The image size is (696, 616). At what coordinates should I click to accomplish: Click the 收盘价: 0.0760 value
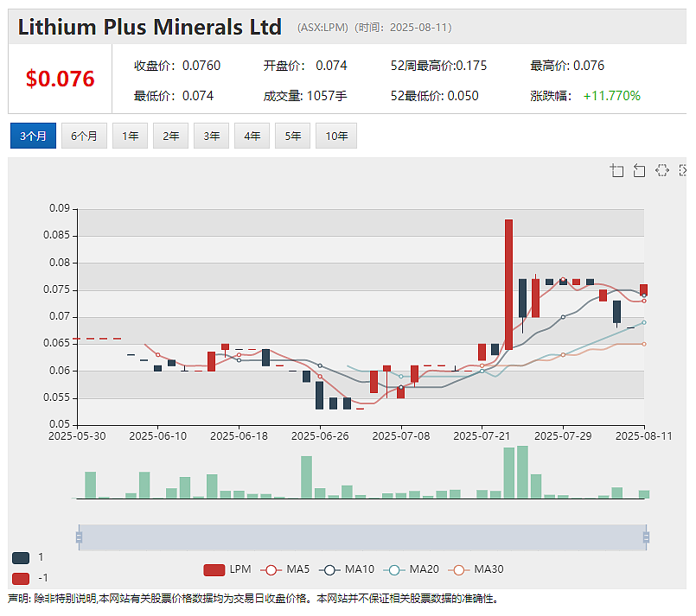click(177, 66)
